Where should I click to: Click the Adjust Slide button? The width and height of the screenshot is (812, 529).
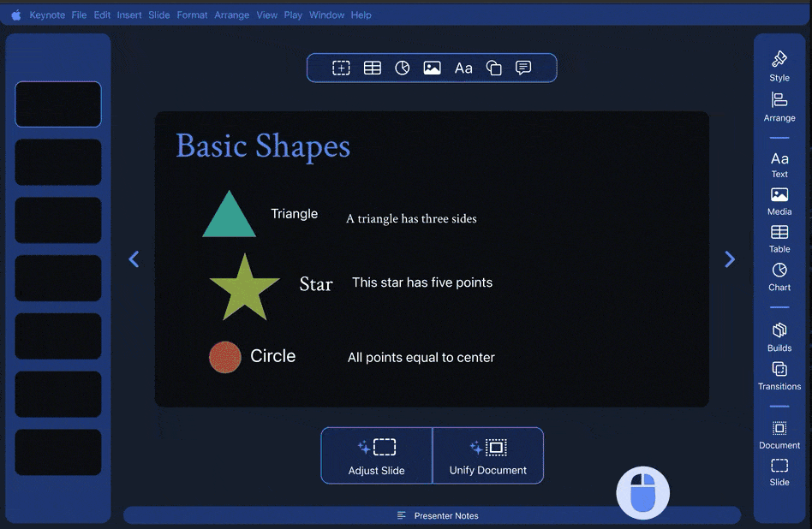click(x=377, y=455)
